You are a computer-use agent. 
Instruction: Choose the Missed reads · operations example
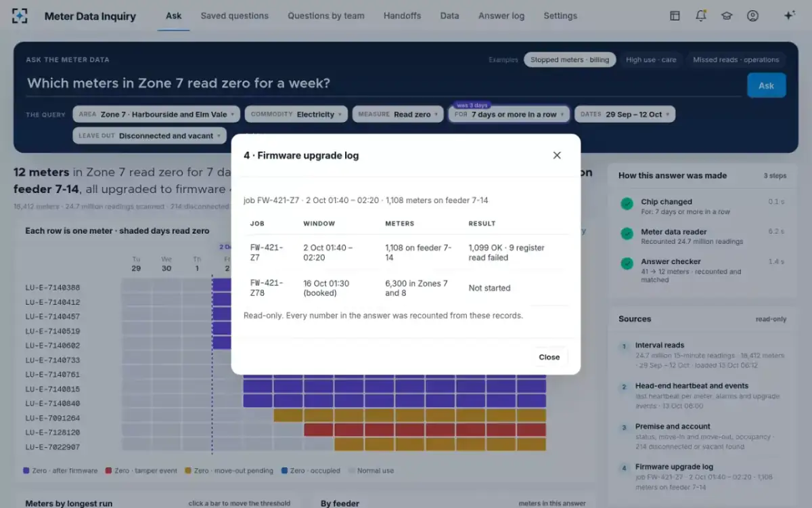tap(736, 60)
